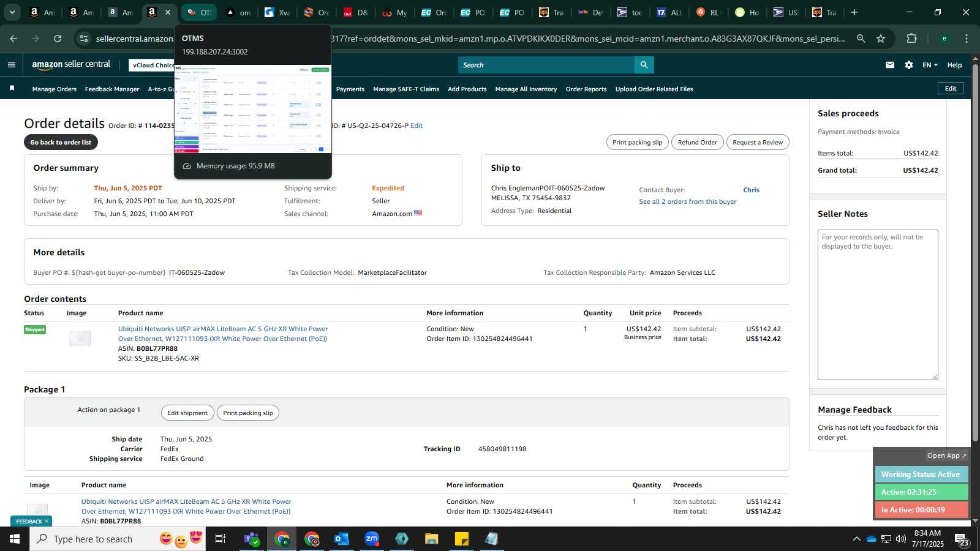
Task: Open Feedback Manager in the navigation bar
Action: (x=112, y=89)
